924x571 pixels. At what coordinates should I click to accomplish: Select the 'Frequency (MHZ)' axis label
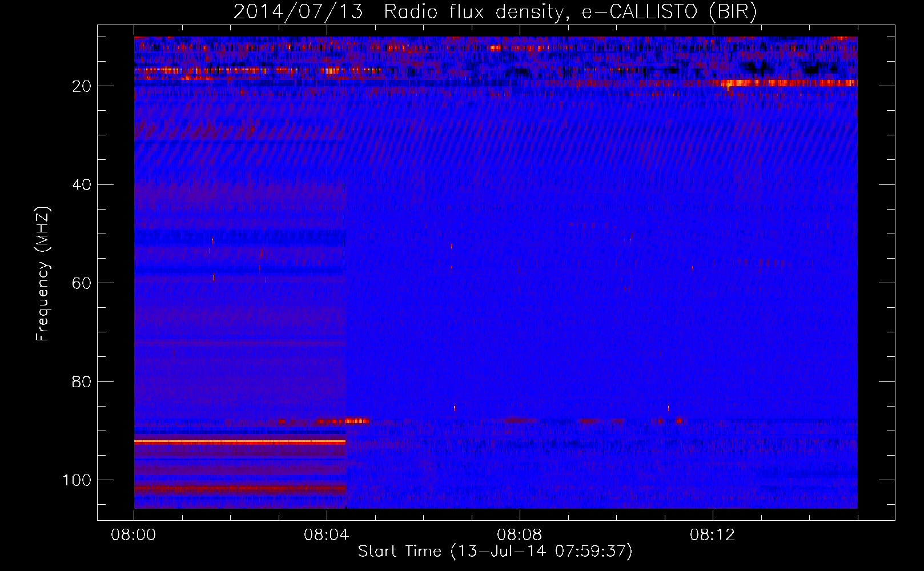pos(43,274)
